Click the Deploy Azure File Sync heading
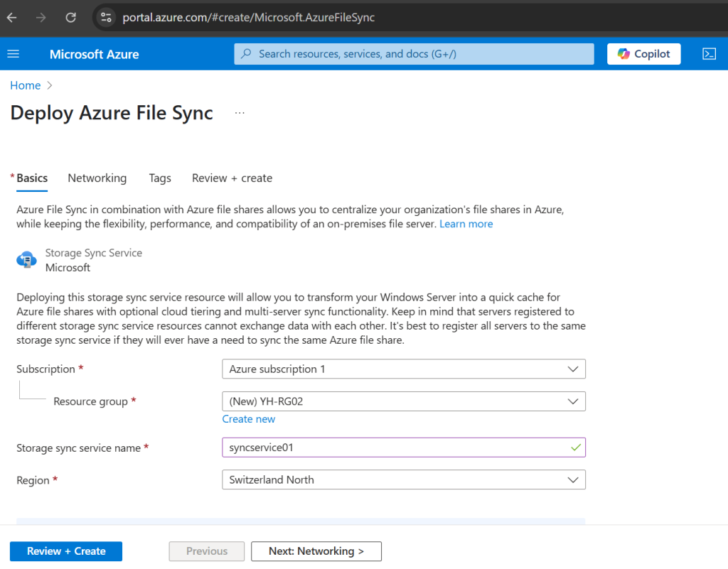The height and width of the screenshot is (569, 728). tap(112, 113)
